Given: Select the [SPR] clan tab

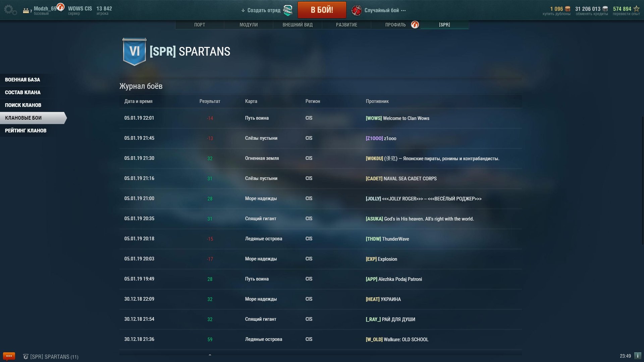Looking at the screenshot, I should coord(444,25).
